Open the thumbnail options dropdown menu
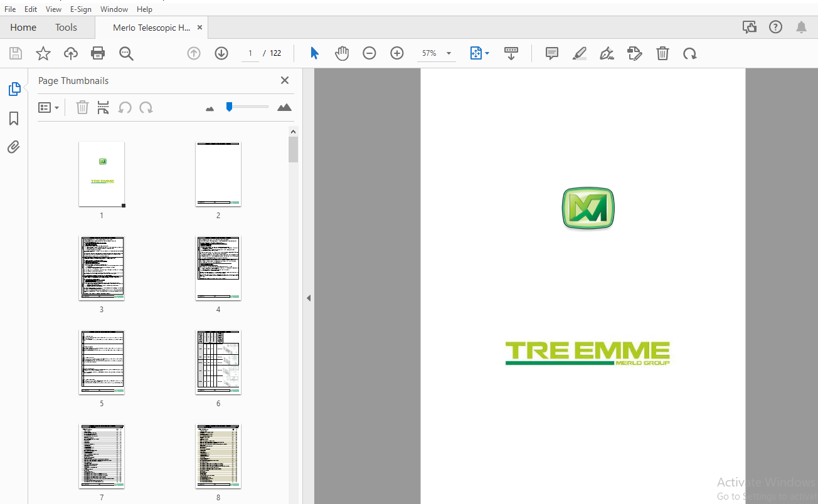This screenshot has height=504, width=818. tap(49, 107)
